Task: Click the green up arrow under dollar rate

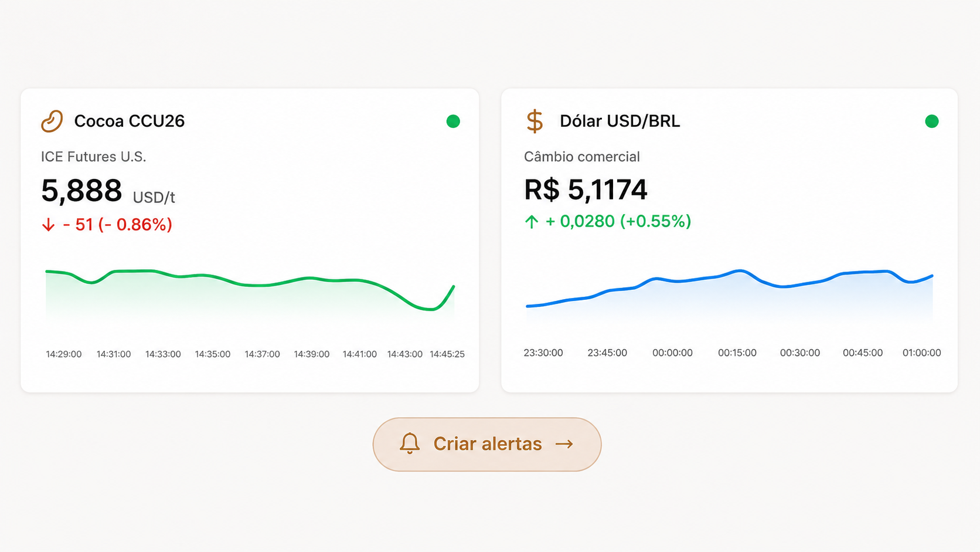Action: point(532,222)
